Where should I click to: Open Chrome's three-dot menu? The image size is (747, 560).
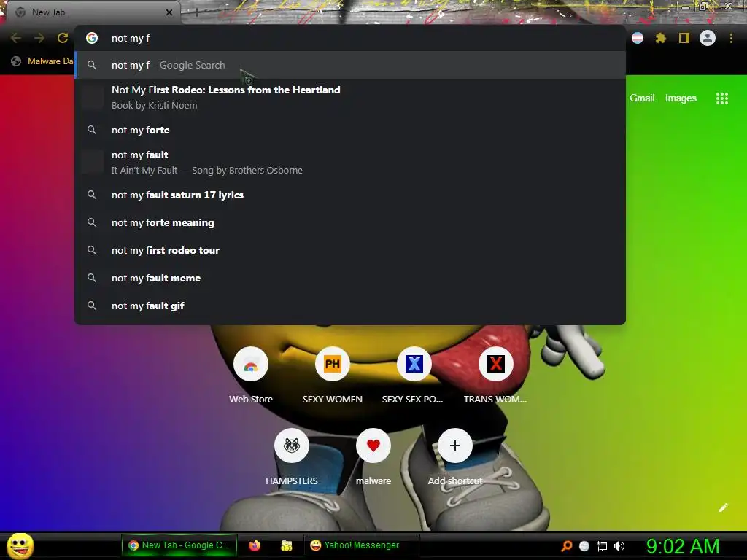click(731, 38)
